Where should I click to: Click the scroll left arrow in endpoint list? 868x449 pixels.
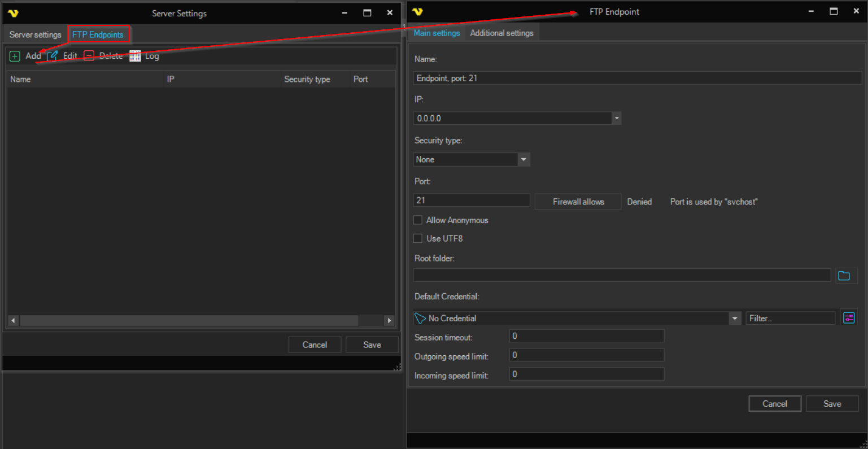[x=13, y=320]
